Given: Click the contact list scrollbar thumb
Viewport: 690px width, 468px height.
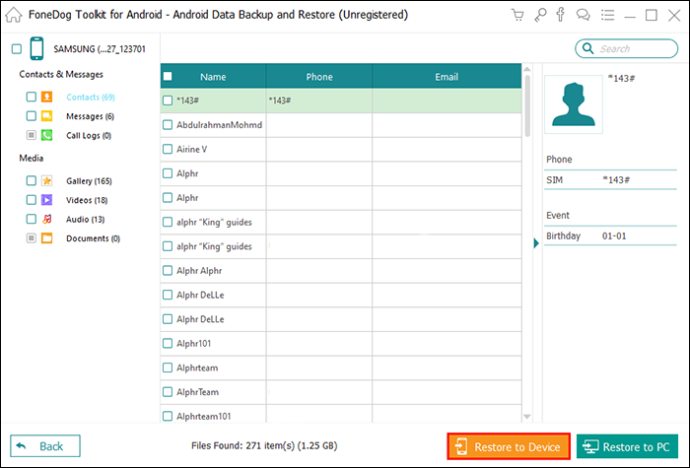Looking at the screenshot, I should 527,106.
